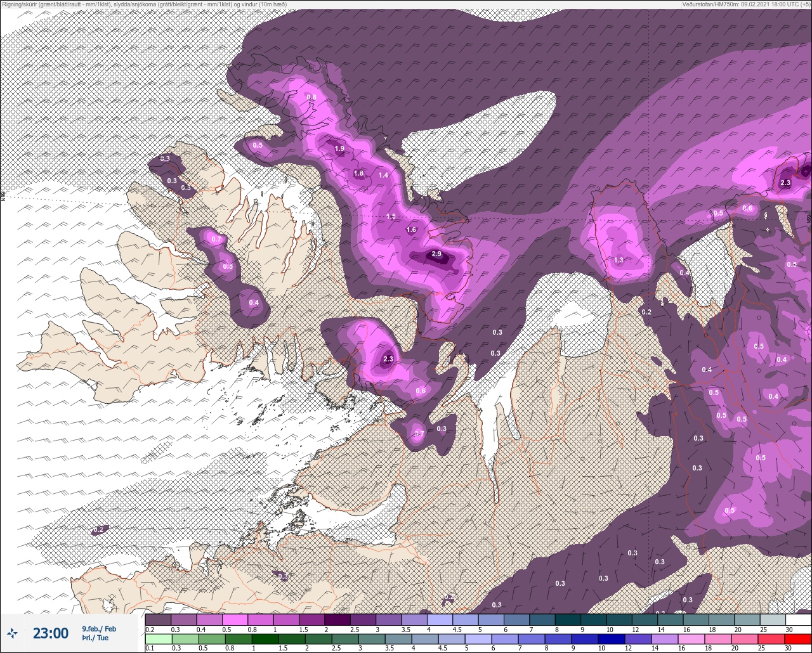Click the 1.8 precipitation value on the map
The height and width of the screenshot is (653, 812).
point(358,174)
